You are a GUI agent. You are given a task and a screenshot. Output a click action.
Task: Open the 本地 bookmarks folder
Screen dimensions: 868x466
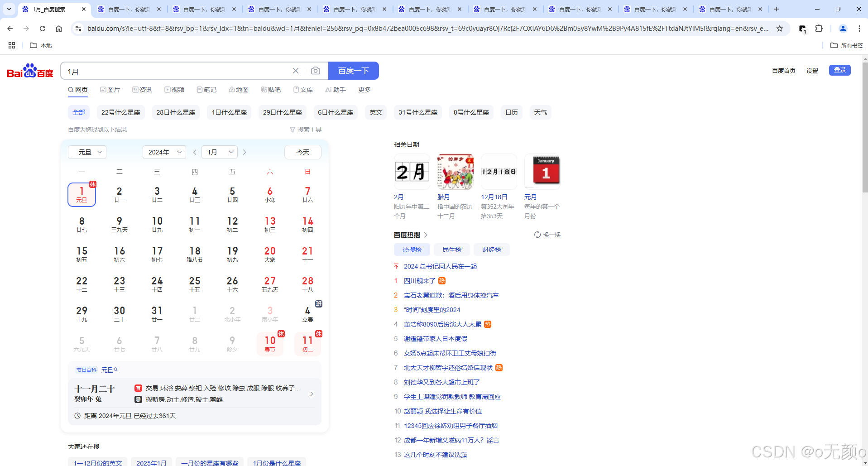point(41,45)
